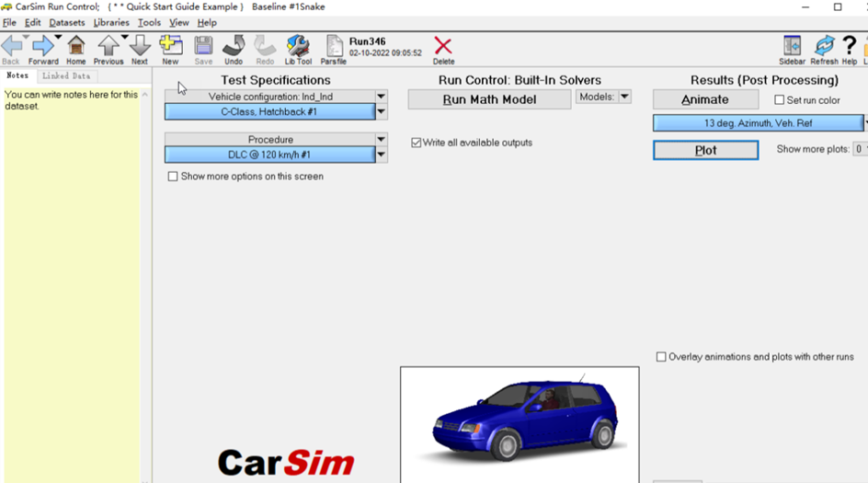The width and height of the screenshot is (868, 483).
Task: Click the notes scrollbar up arrow
Action: click(x=145, y=95)
